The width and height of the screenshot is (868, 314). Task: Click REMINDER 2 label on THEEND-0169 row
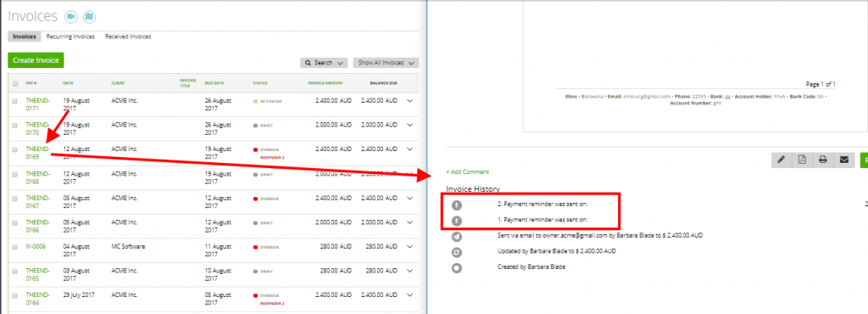click(x=272, y=157)
